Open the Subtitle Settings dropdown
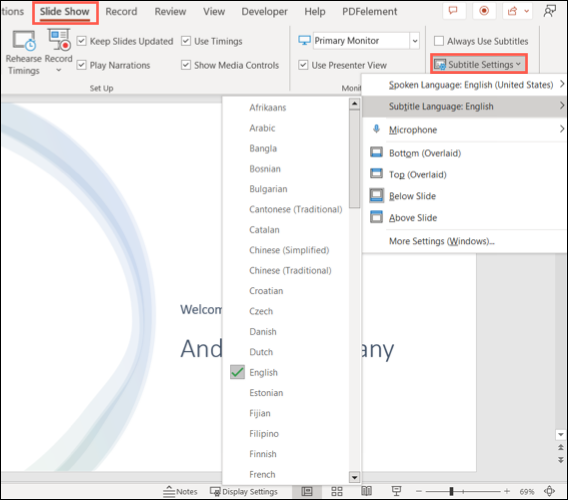 pos(478,64)
